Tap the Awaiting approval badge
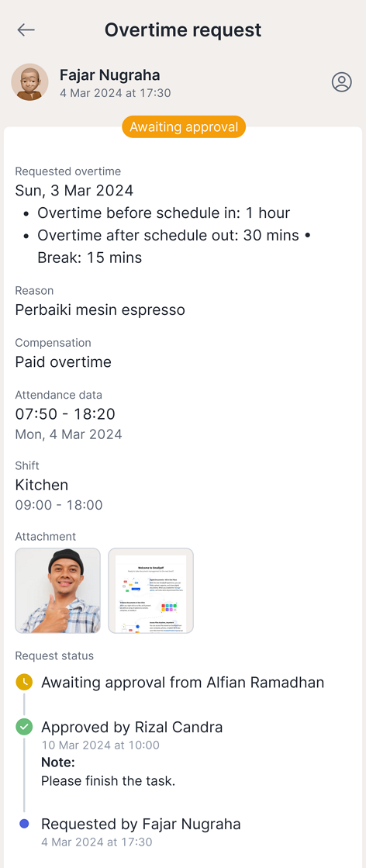366x868 pixels. [x=183, y=127]
